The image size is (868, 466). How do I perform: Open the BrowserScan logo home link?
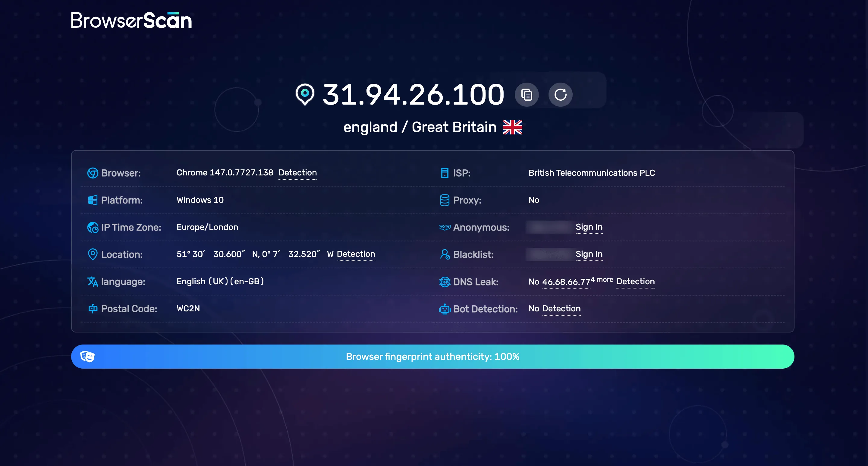(131, 20)
